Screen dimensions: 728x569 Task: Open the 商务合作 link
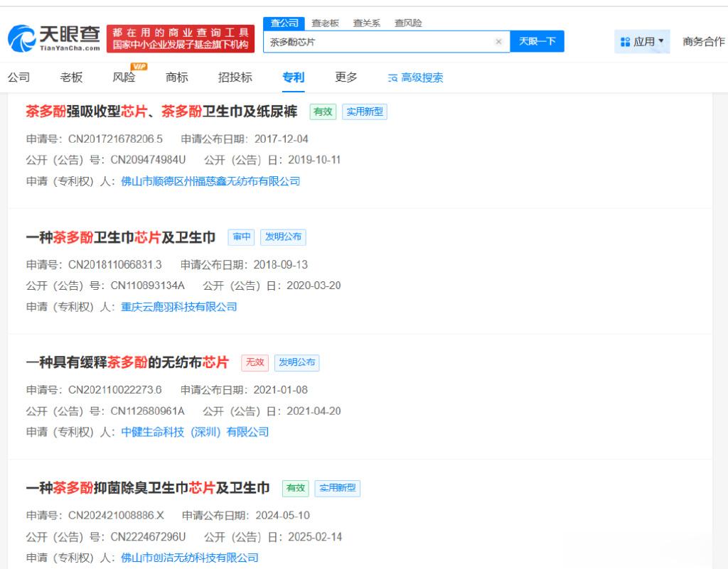[703, 42]
